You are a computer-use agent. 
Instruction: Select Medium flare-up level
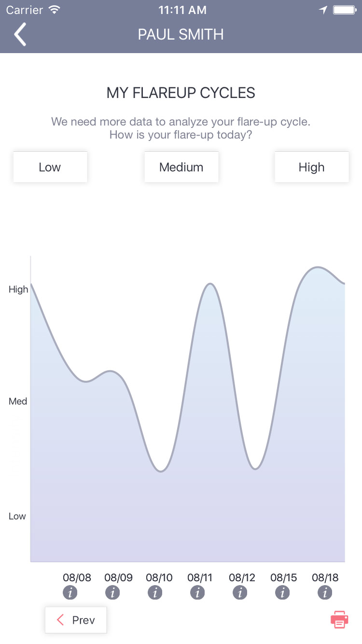[x=181, y=167]
